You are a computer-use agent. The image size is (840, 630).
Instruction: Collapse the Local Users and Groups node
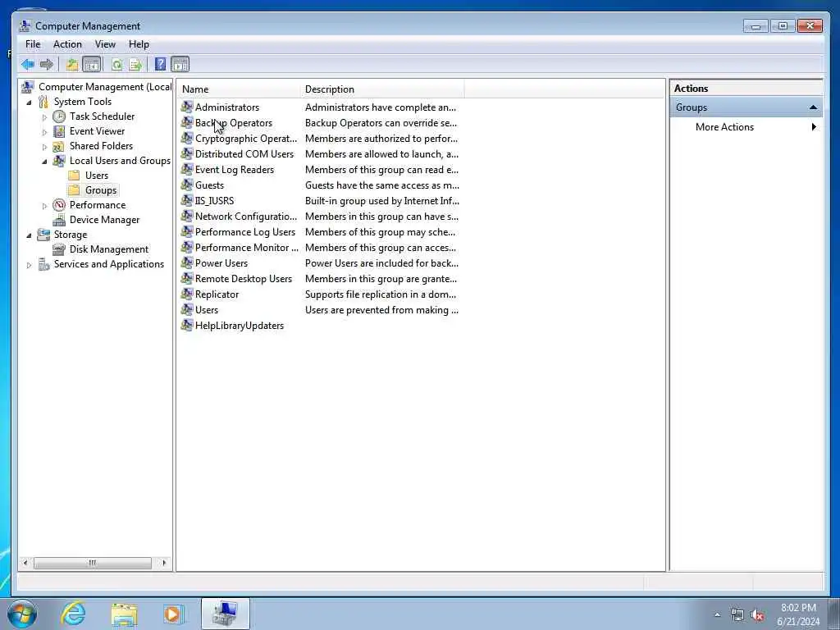pyautogui.click(x=44, y=162)
